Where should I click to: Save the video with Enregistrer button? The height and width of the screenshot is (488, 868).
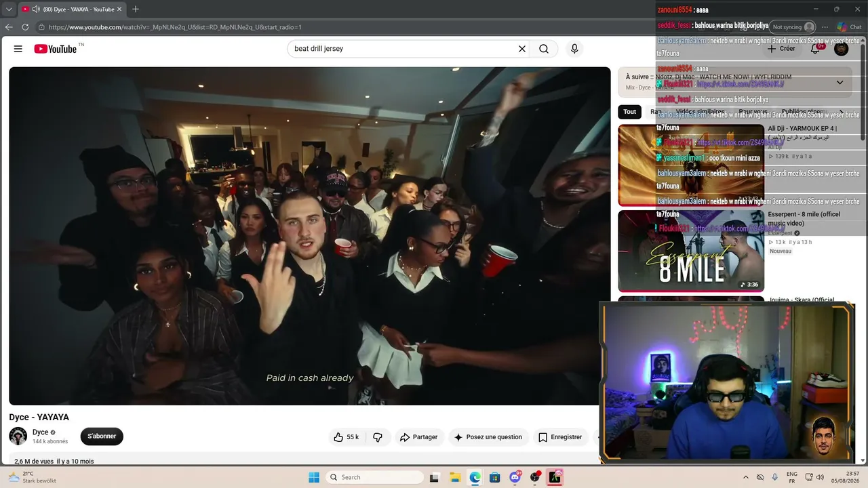560,437
